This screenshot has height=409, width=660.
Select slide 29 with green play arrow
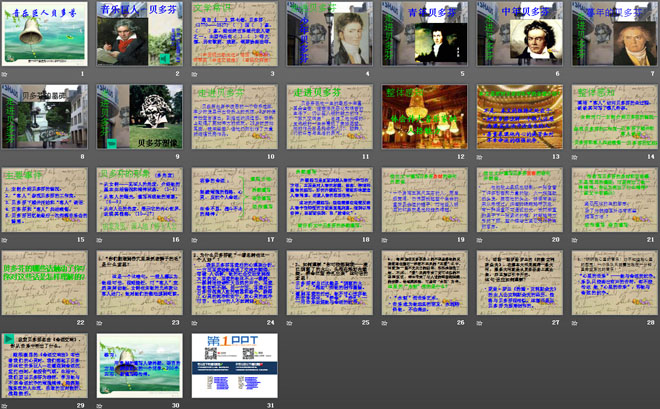(45, 365)
